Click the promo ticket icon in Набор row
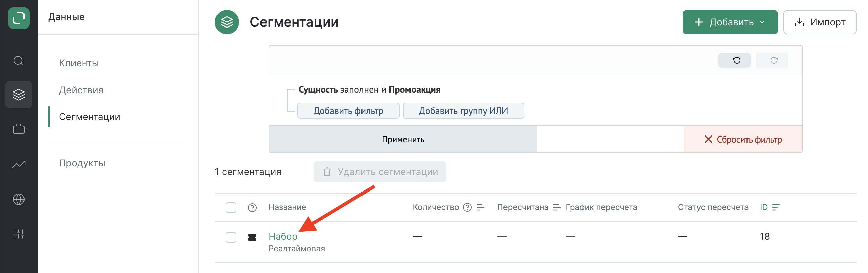This screenshot has height=273, width=868. [x=252, y=237]
